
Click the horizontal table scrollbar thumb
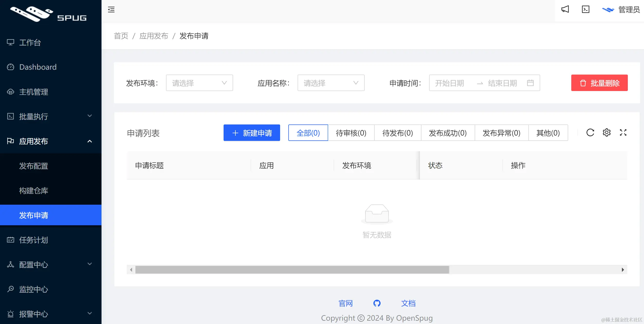(x=292, y=270)
